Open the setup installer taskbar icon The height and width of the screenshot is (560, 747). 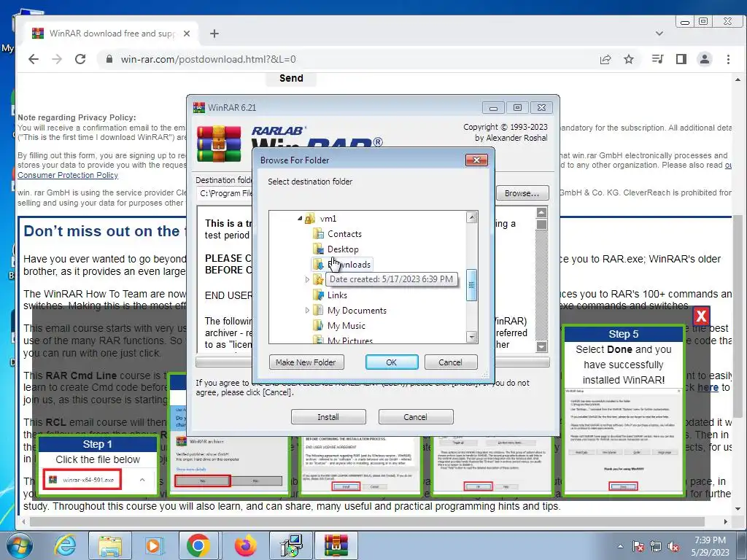(x=291, y=545)
